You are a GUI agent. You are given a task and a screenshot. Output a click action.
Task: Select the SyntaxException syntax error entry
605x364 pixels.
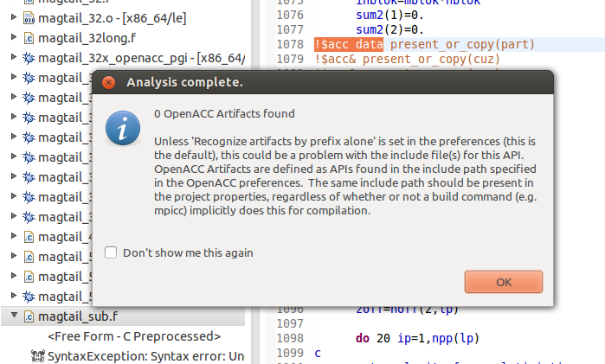pyautogui.click(x=145, y=356)
